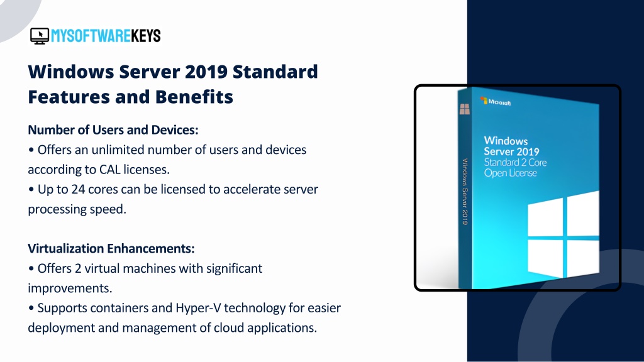Click the 'Virtualization Enhancements:' subheading
Screen dimensions: 644x362
click(111, 249)
